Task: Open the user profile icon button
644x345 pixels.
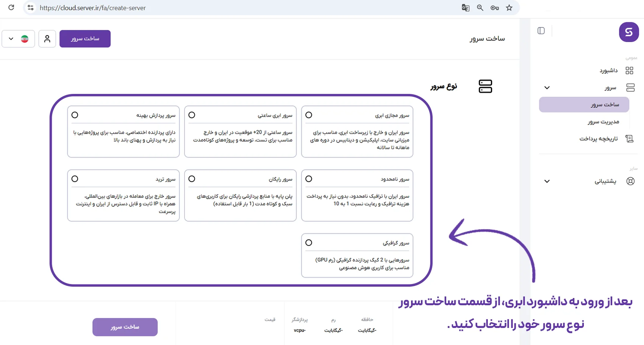Action: coord(47,39)
